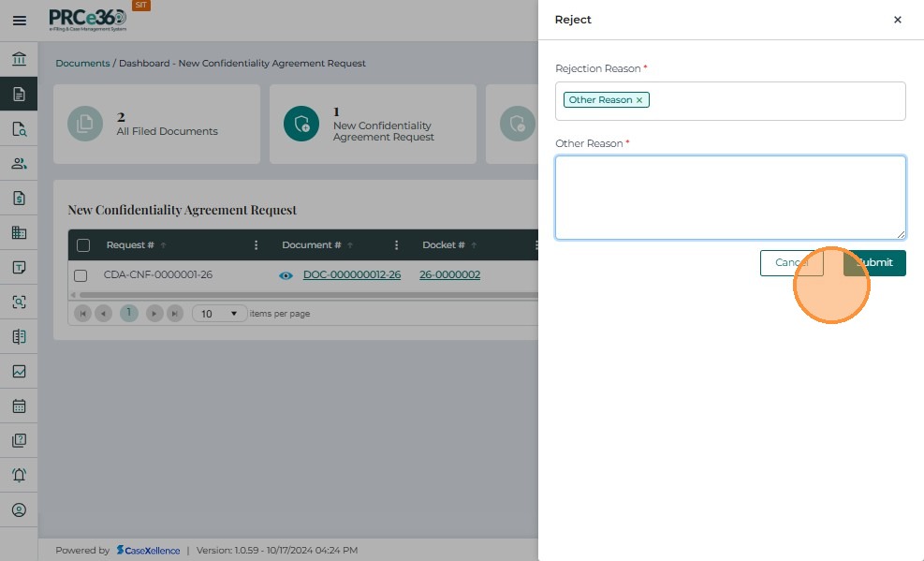The image size is (924, 561).
Task: Close the Reject panel
Action: [898, 20]
